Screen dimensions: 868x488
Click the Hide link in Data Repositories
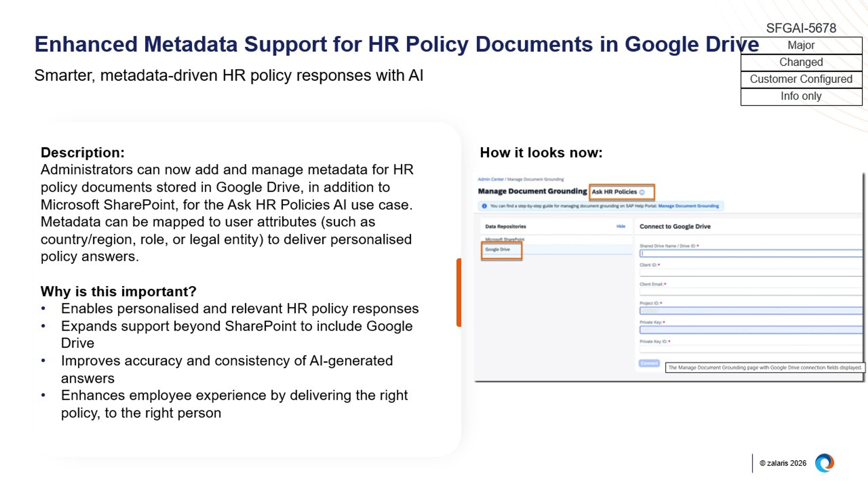click(x=621, y=226)
